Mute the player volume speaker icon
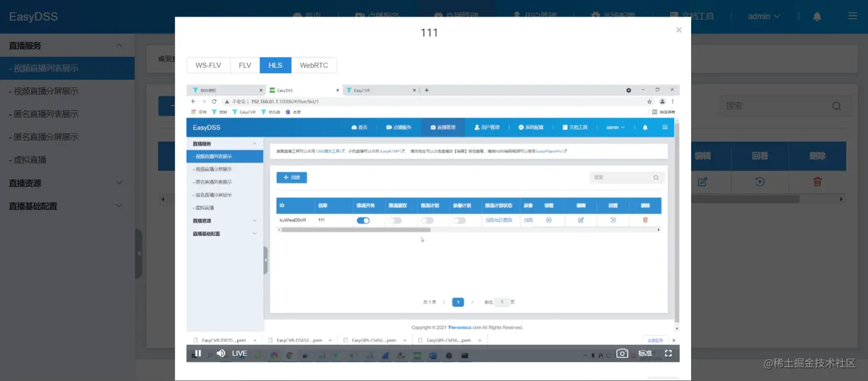 pos(220,353)
